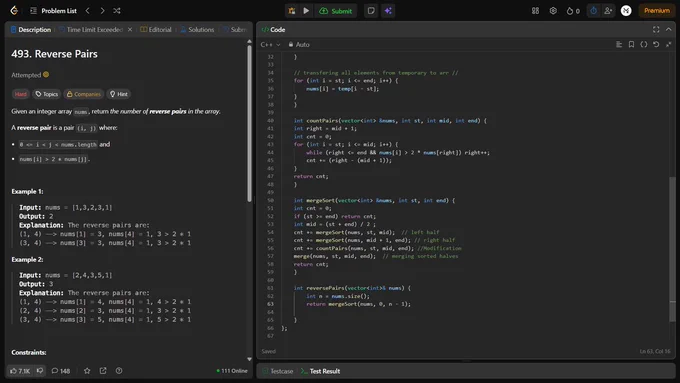Go to previous problem arrow
Viewport: 680px width, 383px height.
(x=88, y=10)
